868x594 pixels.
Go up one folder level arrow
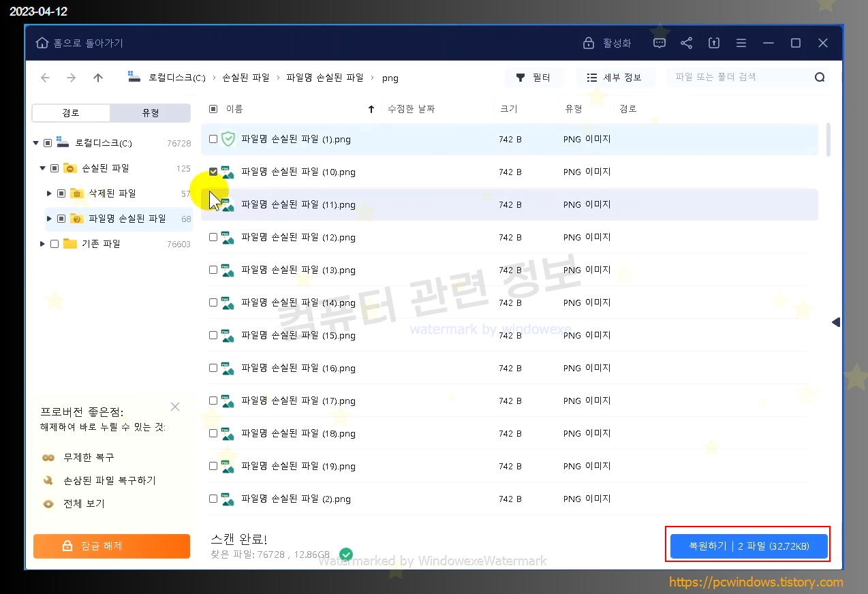98,78
